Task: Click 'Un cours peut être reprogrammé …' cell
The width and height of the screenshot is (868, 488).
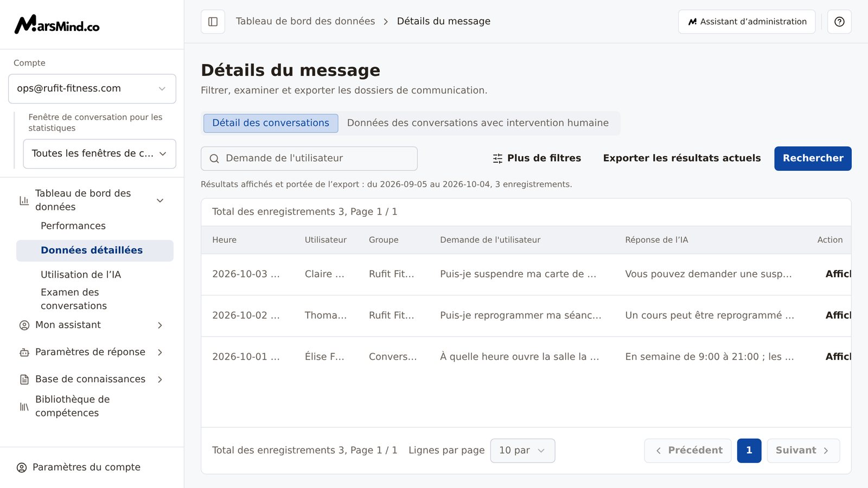Action: coord(710,316)
